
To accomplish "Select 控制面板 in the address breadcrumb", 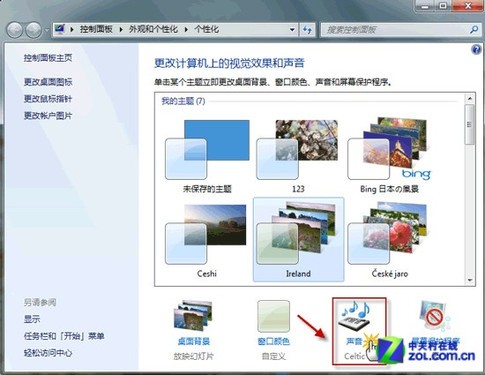I will pyautogui.click(x=96, y=29).
